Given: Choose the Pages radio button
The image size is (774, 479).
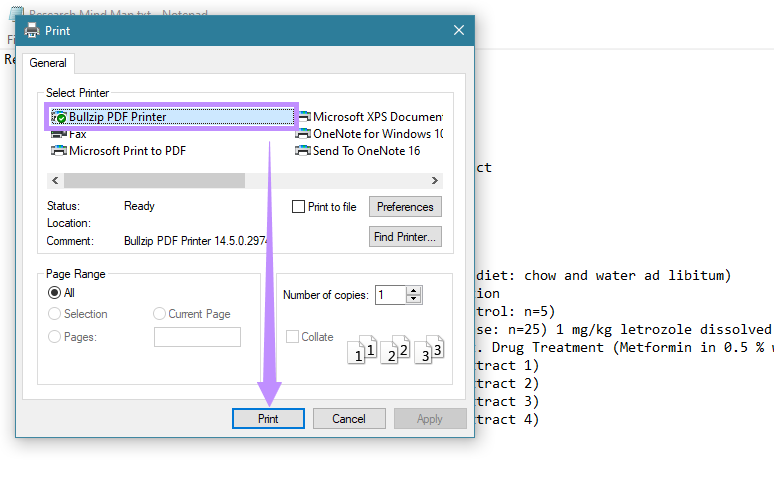Looking at the screenshot, I should (54, 337).
